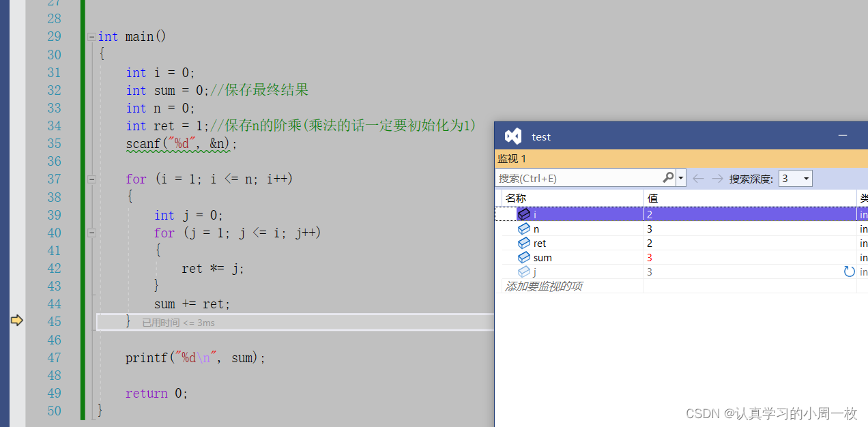Click the forward arrow in watch toolbar

[x=717, y=178]
